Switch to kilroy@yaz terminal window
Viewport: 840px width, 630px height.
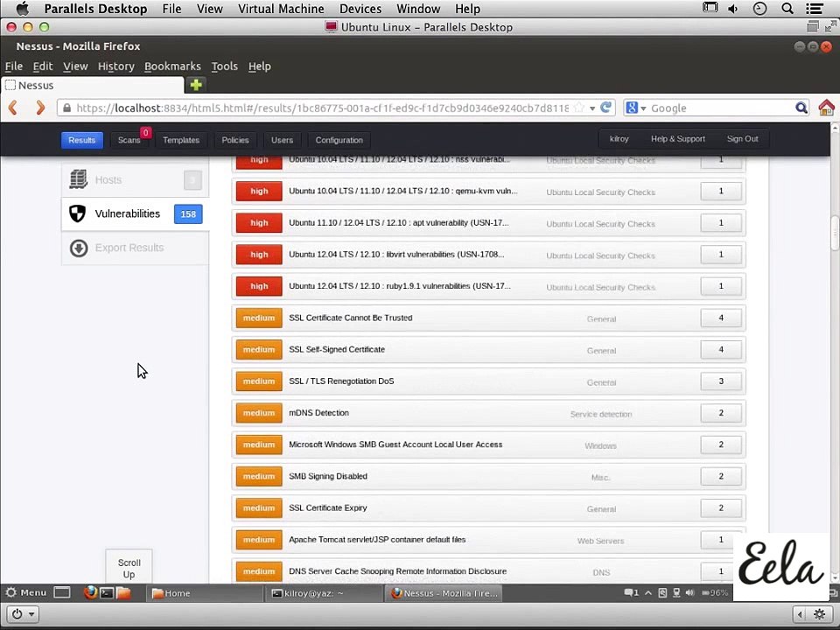(323, 593)
